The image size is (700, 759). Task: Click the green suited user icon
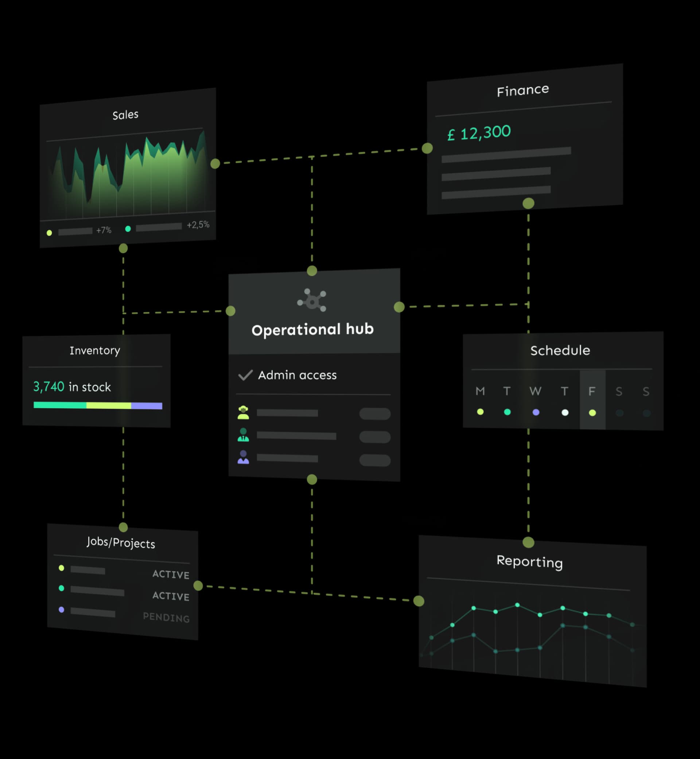[243, 435]
